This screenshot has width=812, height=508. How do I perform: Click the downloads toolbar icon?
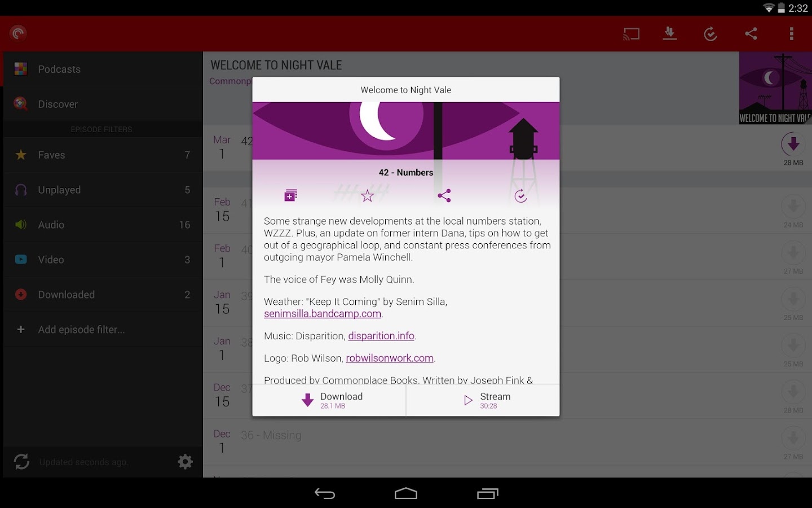[670, 34]
